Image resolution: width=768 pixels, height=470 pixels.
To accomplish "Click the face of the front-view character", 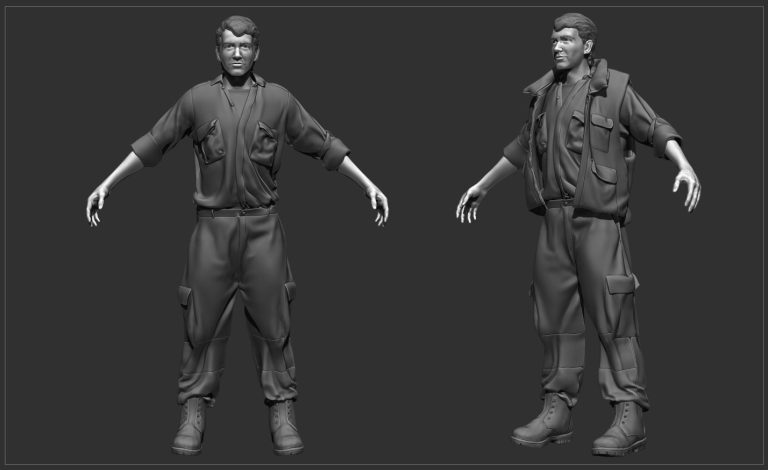I will point(238,54).
